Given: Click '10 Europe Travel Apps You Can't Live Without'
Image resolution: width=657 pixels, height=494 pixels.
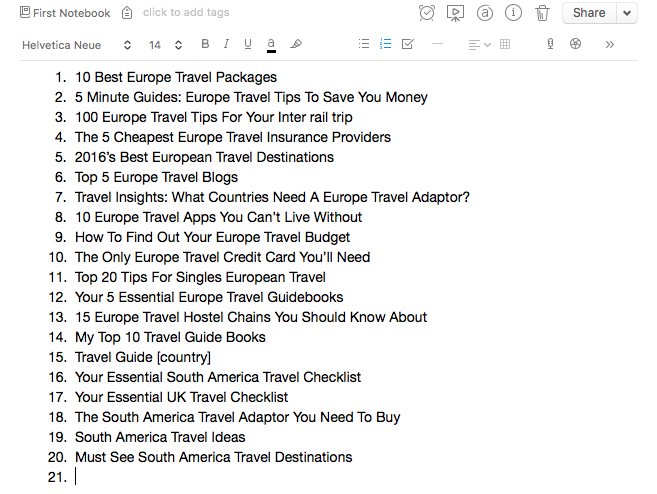Looking at the screenshot, I should [218, 217].
